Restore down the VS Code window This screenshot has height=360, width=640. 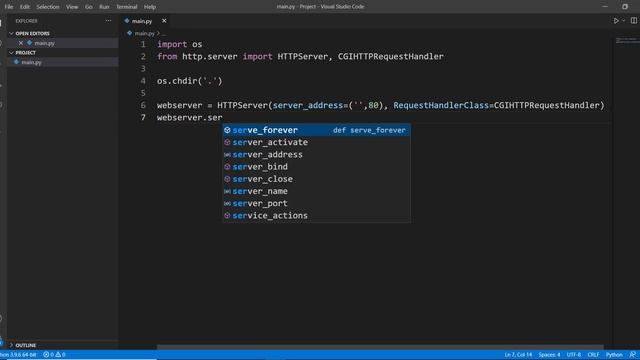[x=625, y=7]
